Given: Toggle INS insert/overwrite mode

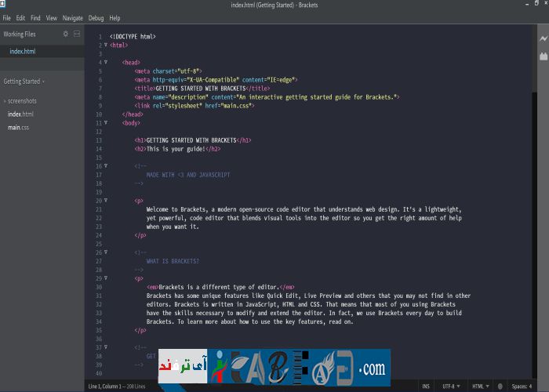Looking at the screenshot, I should coord(426,386).
